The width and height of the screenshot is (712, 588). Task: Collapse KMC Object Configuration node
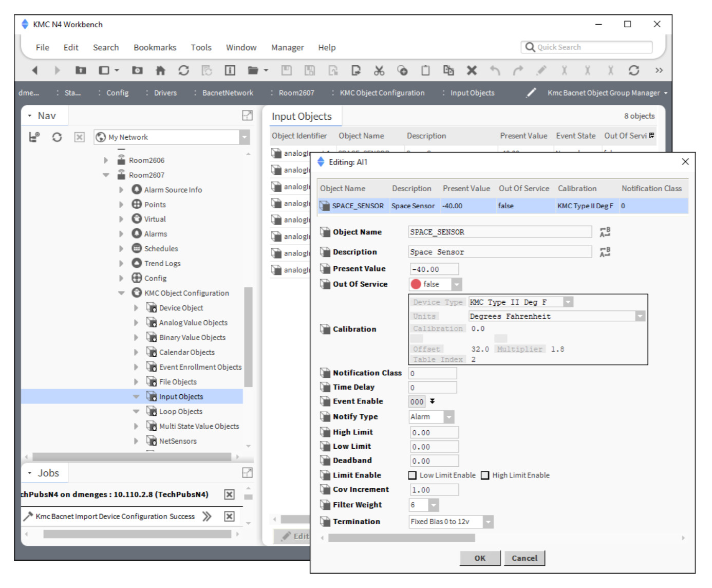[121, 293]
